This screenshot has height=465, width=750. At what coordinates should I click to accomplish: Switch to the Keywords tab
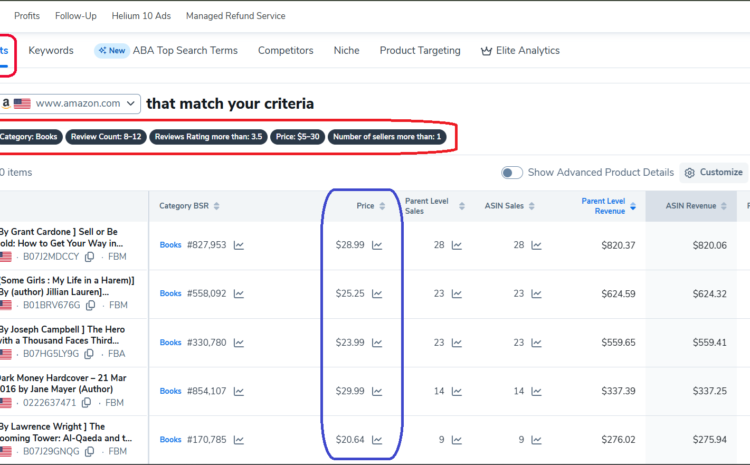[x=51, y=51]
